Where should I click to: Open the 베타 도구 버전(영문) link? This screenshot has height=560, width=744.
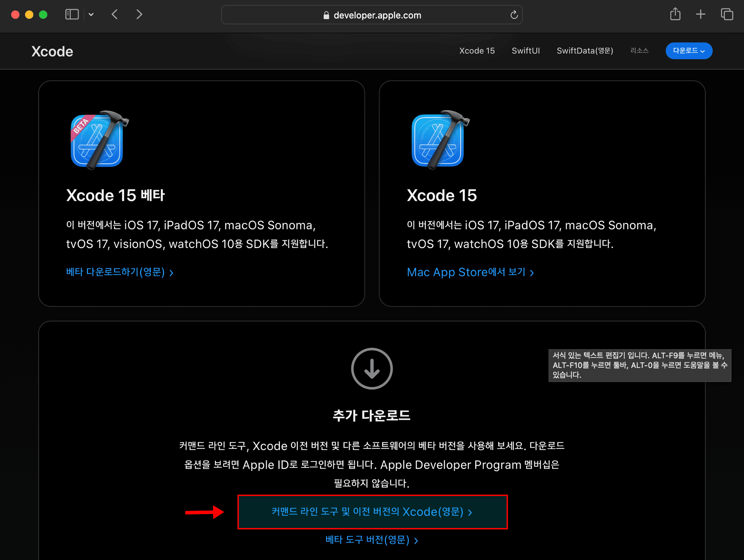372,540
